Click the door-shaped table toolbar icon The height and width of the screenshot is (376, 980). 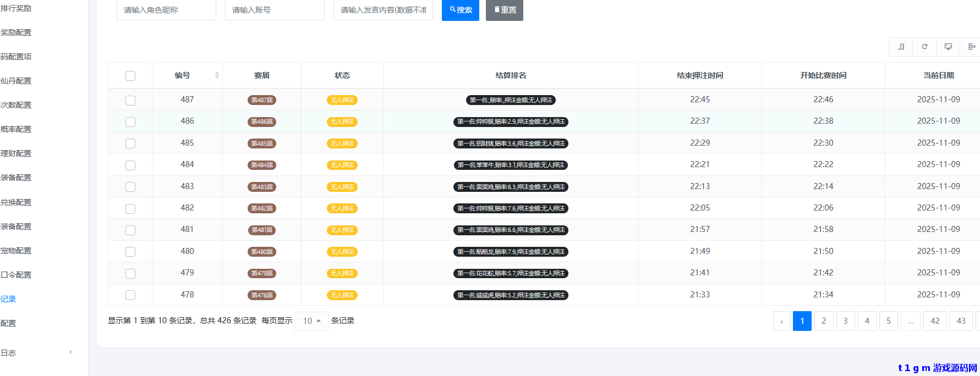(x=901, y=47)
